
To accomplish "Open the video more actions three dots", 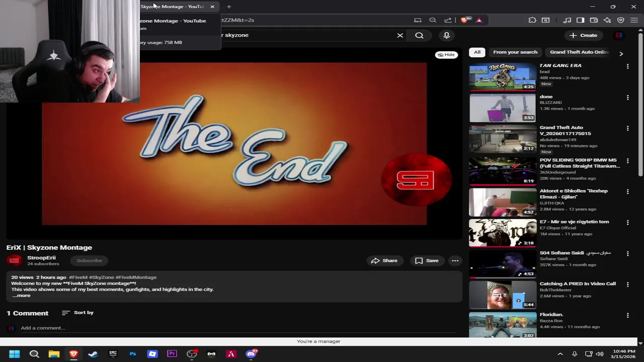I will point(455,260).
